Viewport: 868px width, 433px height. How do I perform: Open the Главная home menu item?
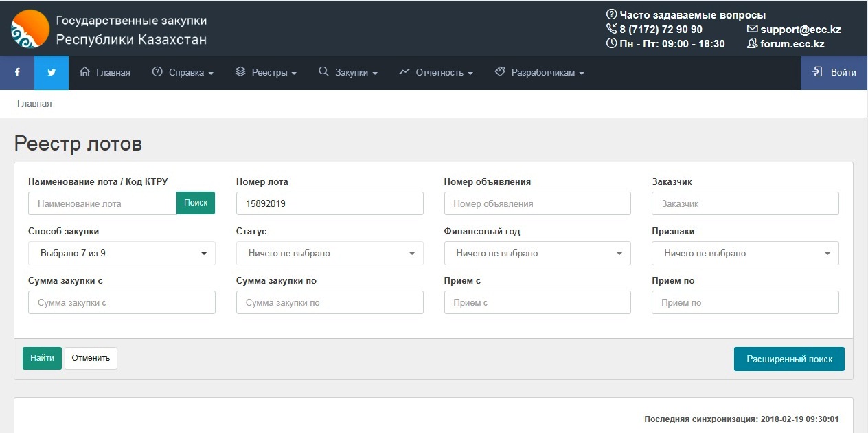point(105,73)
